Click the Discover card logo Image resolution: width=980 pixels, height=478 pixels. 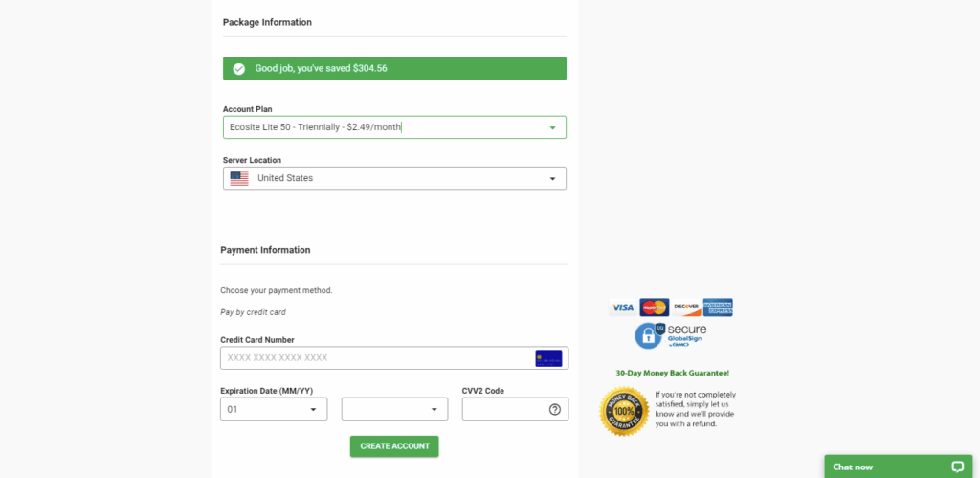[x=685, y=307]
